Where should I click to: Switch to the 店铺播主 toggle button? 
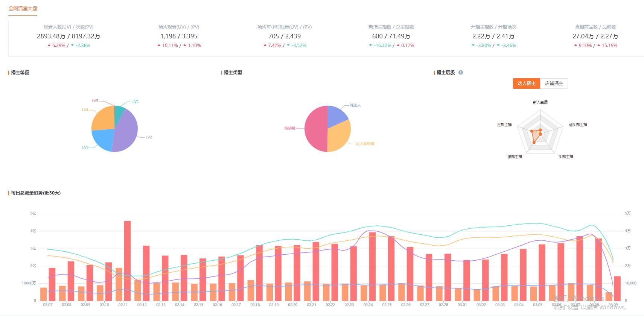pyautogui.click(x=554, y=84)
